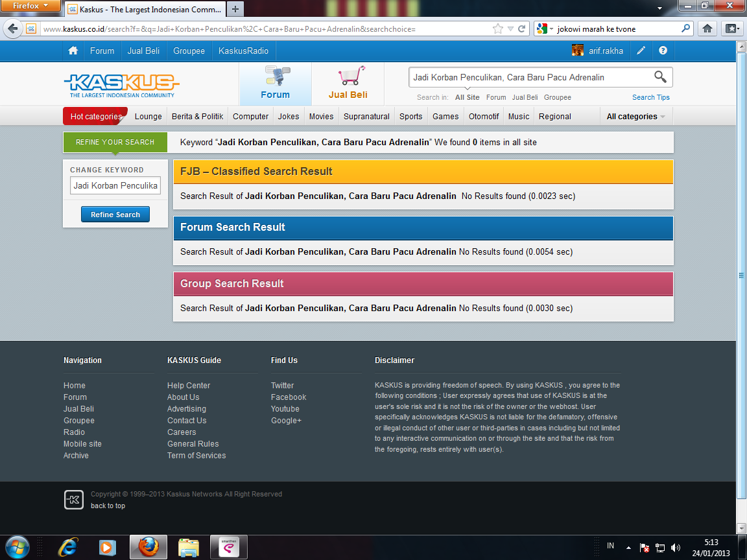Go to the Lounge category

pyautogui.click(x=148, y=116)
